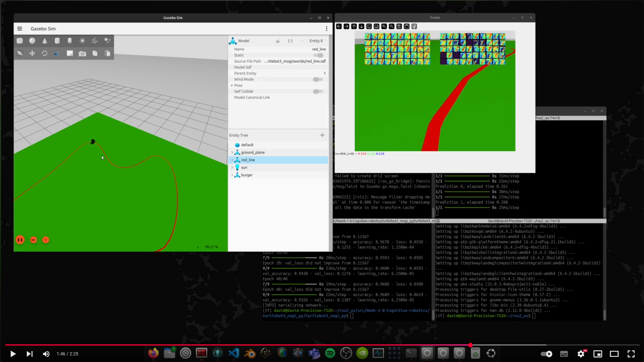Insert a cylinder shape in Gazebo

pos(57,41)
